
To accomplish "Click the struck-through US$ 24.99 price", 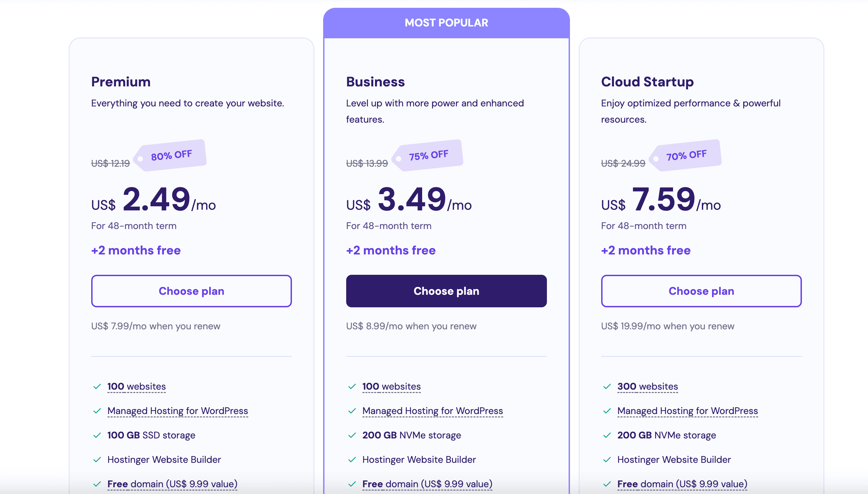I will [x=623, y=163].
